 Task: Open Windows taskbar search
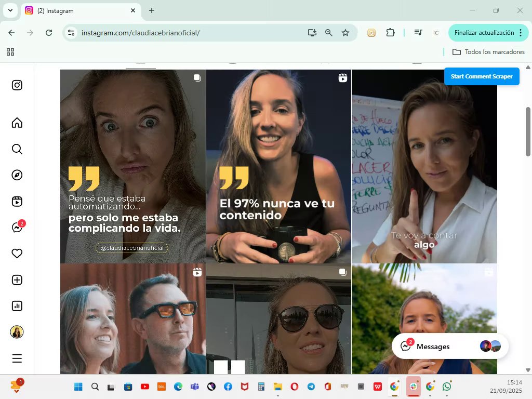pyautogui.click(x=95, y=387)
